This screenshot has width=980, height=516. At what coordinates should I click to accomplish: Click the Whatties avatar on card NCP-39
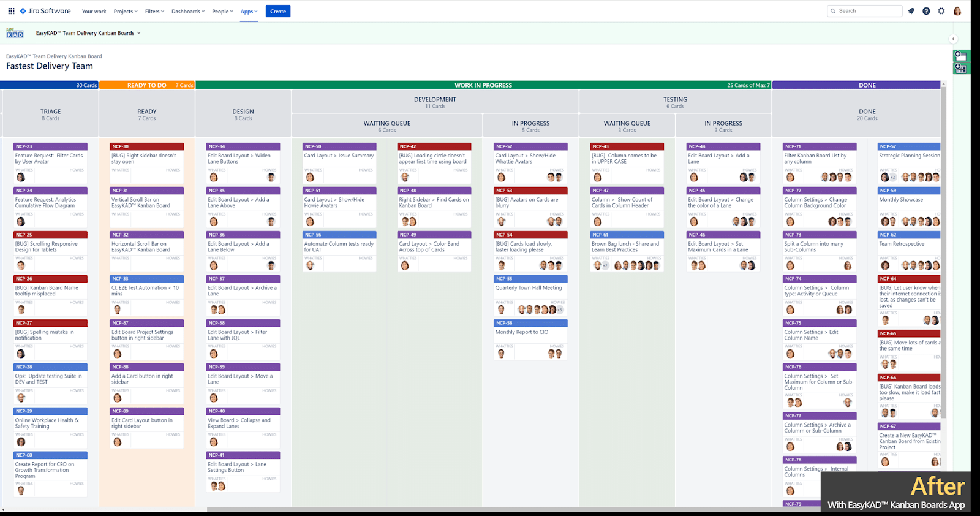pos(214,398)
